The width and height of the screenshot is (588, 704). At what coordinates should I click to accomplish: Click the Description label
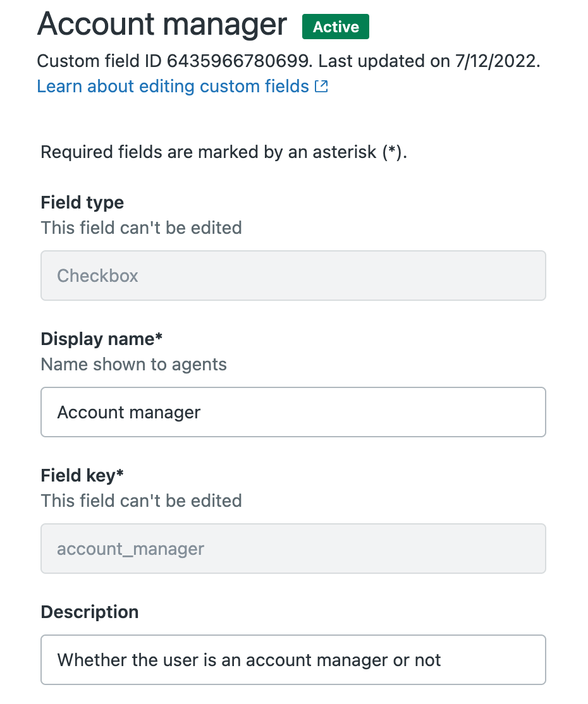pos(90,612)
